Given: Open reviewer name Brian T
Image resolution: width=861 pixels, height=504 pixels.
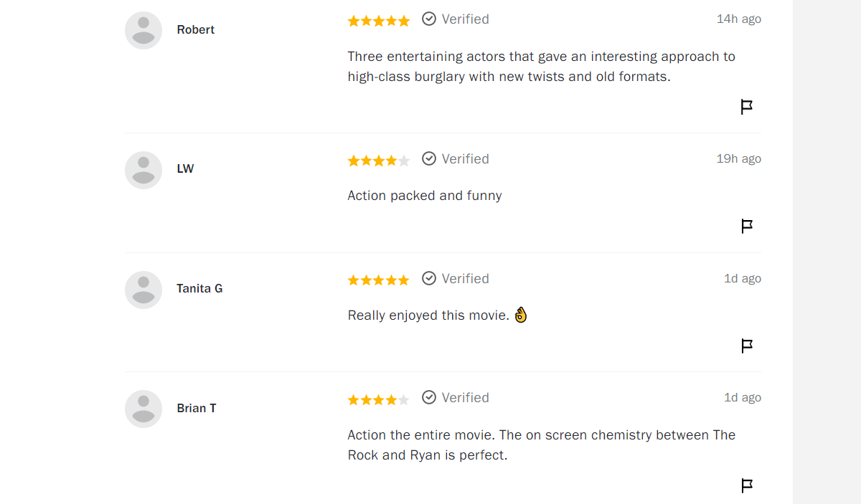Looking at the screenshot, I should (x=197, y=408).
